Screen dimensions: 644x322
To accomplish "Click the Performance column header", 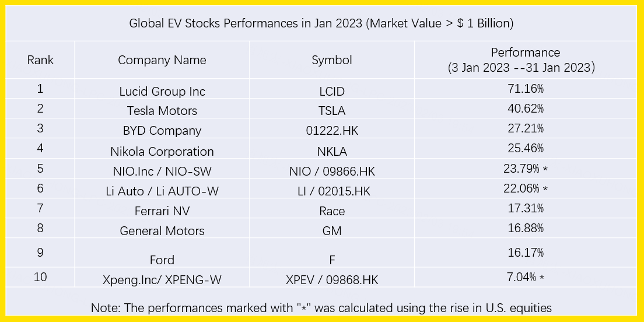I will [525, 60].
